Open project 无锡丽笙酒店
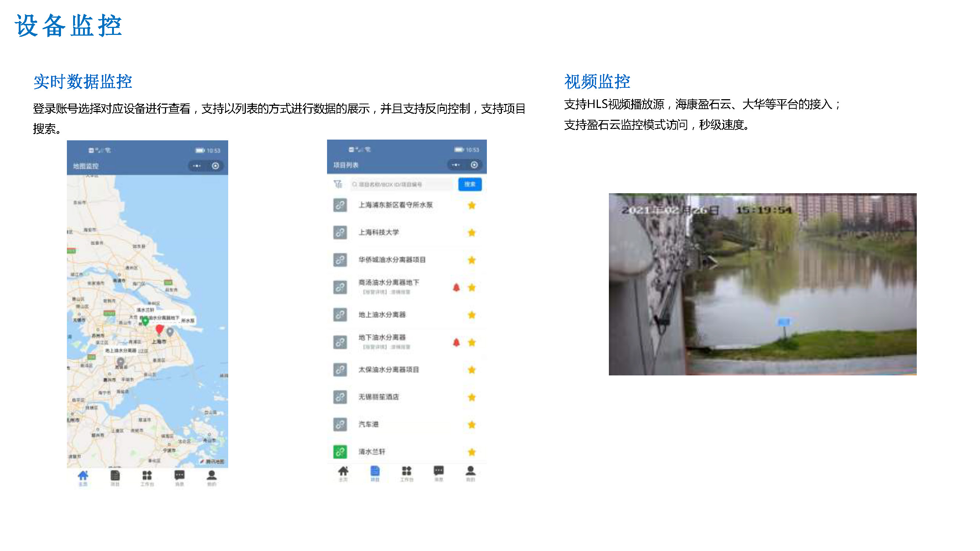The image size is (980, 551). (x=378, y=397)
